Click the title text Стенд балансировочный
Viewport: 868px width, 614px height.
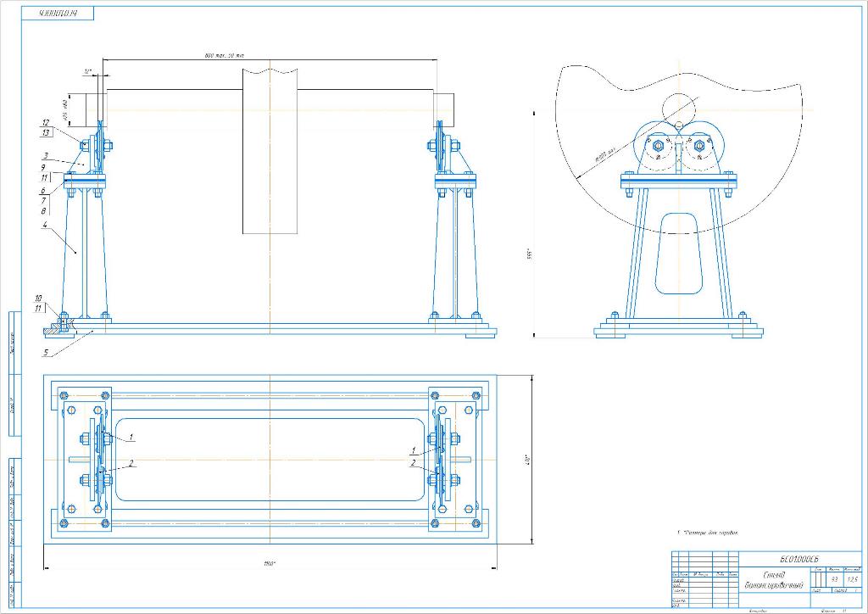point(774,580)
